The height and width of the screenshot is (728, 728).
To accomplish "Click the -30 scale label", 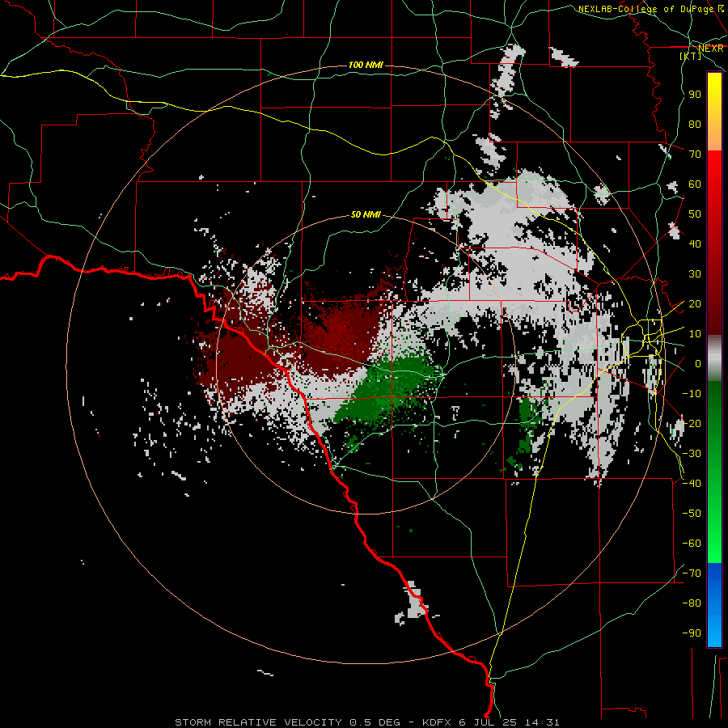I will [x=692, y=454].
